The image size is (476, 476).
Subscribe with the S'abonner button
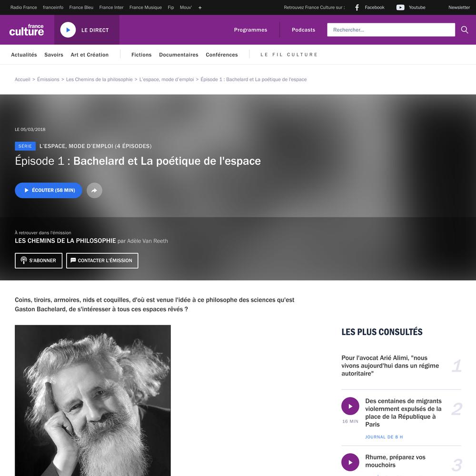pyautogui.click(x=39, y=260)
